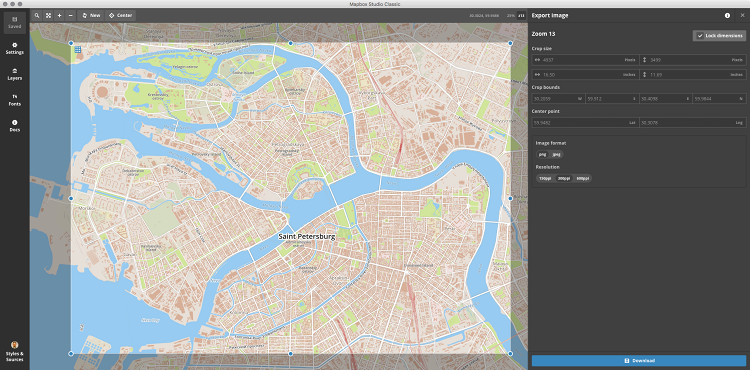Click bottom-middle crop edge handle

[x=290, y=354]
